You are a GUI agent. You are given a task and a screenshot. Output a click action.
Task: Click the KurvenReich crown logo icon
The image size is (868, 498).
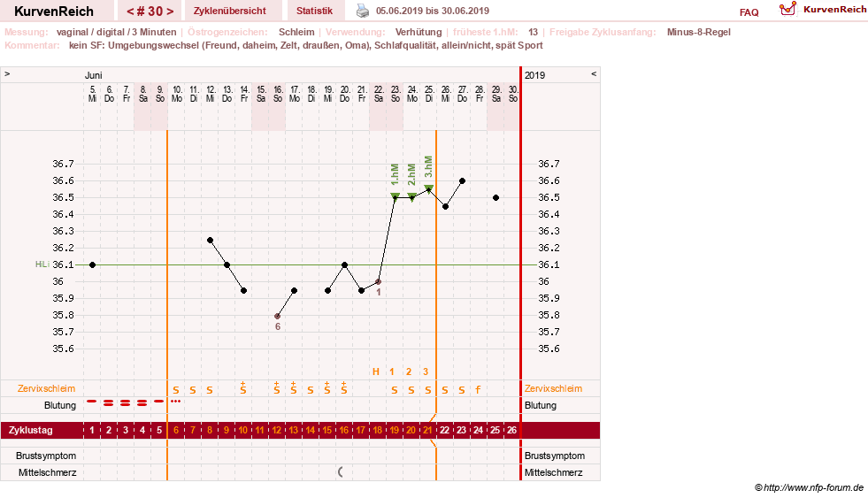tap(787, 9)
